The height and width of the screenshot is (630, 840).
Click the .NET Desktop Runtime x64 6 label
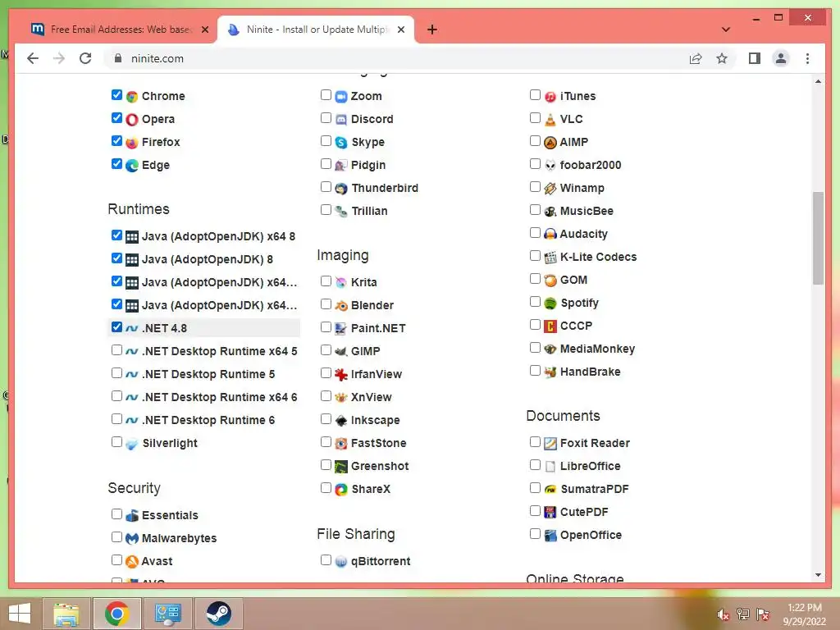coord(219,398)
